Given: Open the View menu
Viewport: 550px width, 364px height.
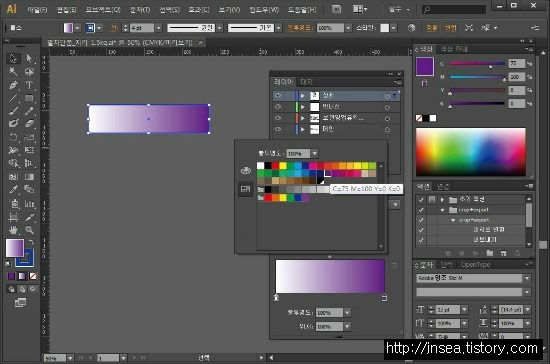Looking at the screenshot, I should click(x=229, y=9).
